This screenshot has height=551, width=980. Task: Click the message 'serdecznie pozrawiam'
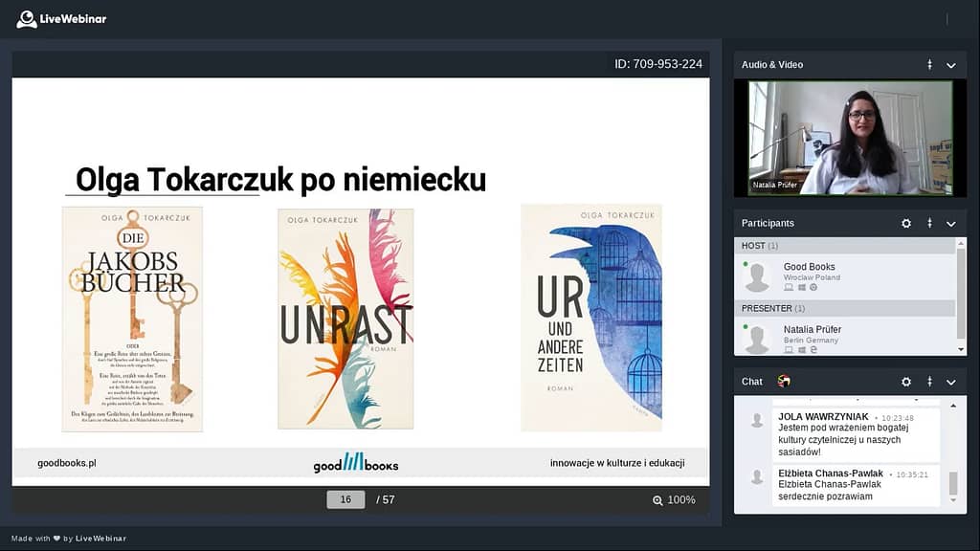[825, 496]
